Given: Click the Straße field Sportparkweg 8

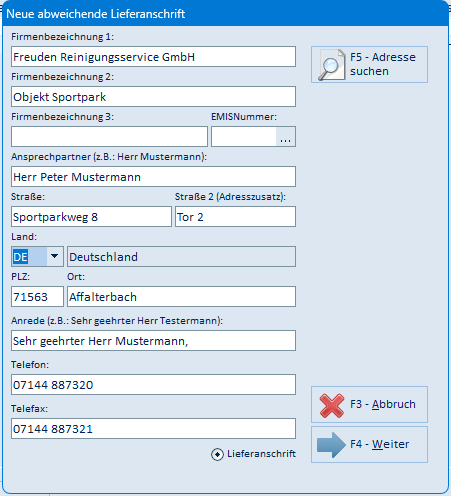Looking at the screenshot, I should 91,217.
